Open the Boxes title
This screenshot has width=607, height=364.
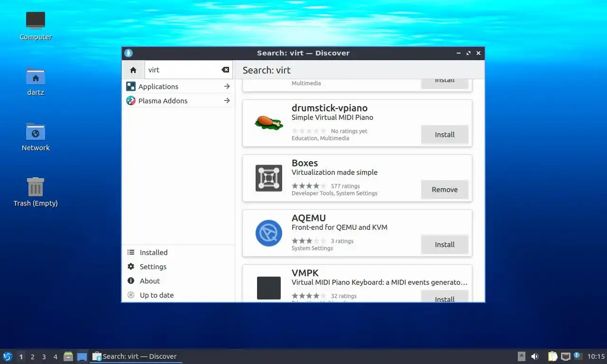tap(304, 163)
